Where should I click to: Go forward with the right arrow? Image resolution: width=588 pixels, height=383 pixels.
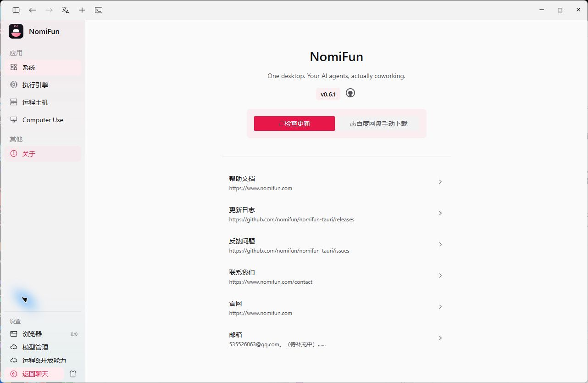click(x=49, y=10)
